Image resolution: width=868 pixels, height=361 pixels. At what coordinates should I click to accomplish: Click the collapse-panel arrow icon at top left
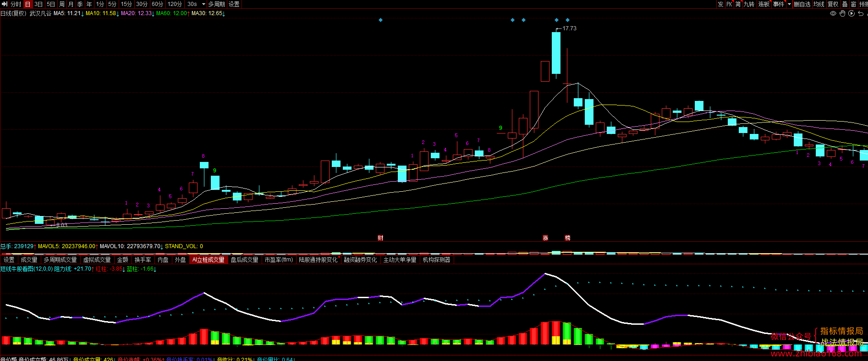click(x=5, y=4)
